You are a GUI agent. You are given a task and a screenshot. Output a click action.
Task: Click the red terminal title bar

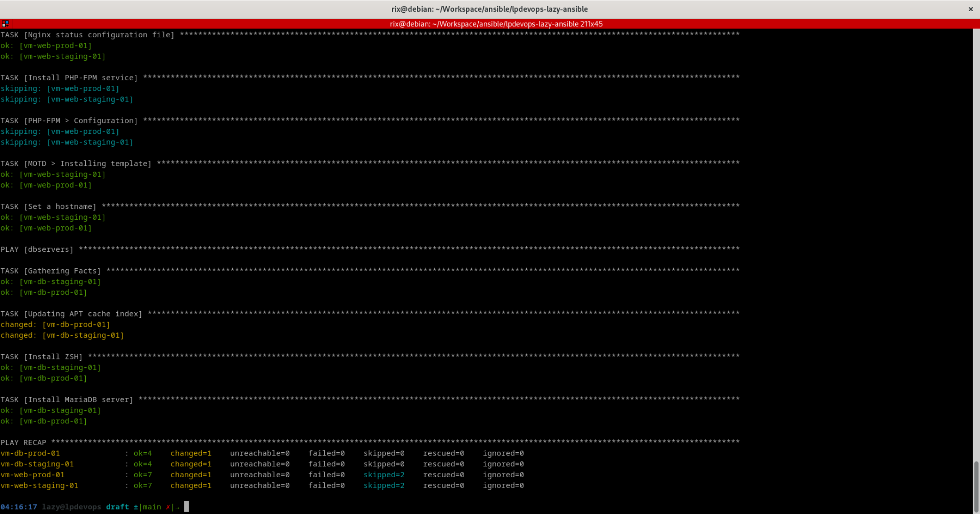(x=496, y=24)
